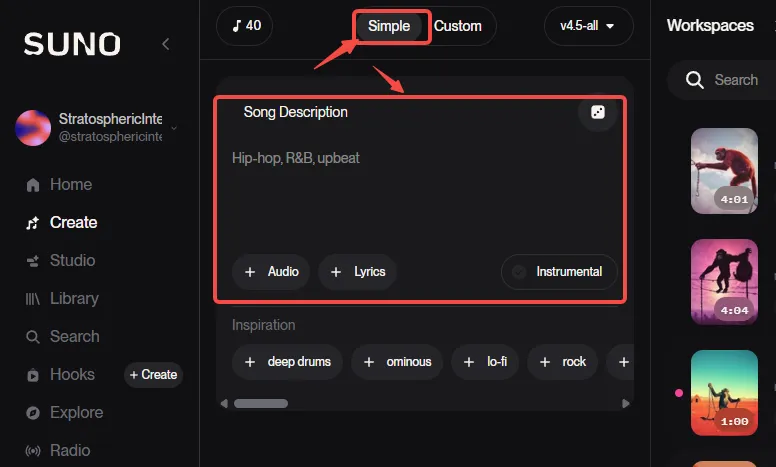776x467 pixels.
Task: Click the dice randomize prompt icon
Action: point(598,112)
